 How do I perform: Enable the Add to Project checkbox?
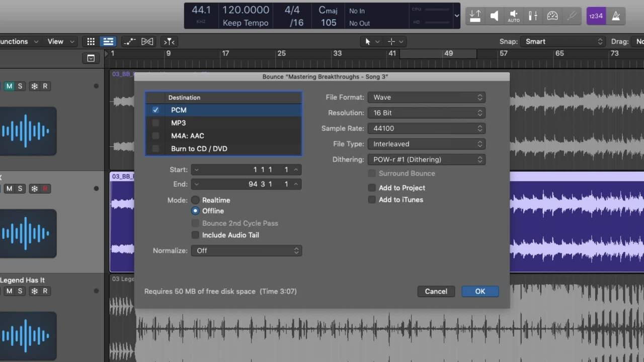click(372, 188)
